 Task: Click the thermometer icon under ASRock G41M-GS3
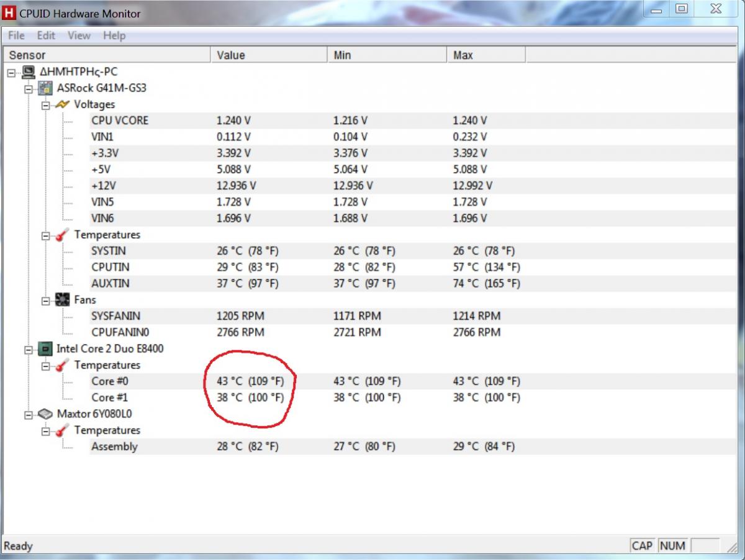pos(62,235)
